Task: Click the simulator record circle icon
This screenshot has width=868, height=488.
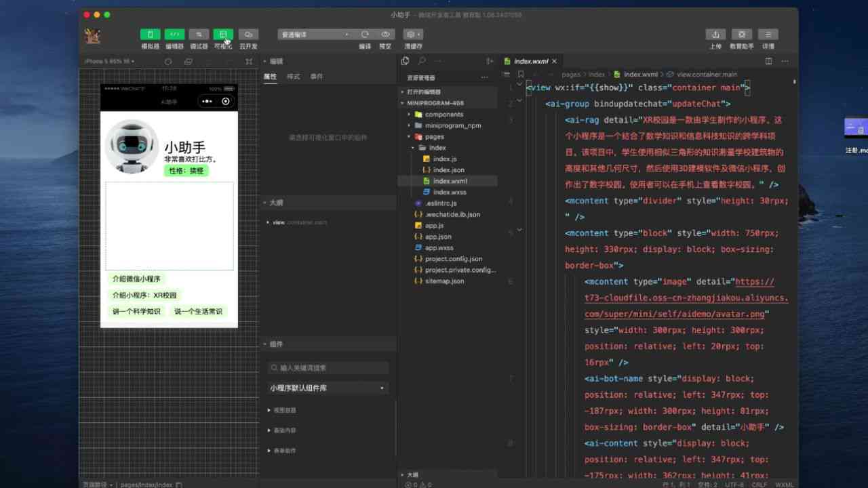Action: pyautogui.click(x=168, y=62)
